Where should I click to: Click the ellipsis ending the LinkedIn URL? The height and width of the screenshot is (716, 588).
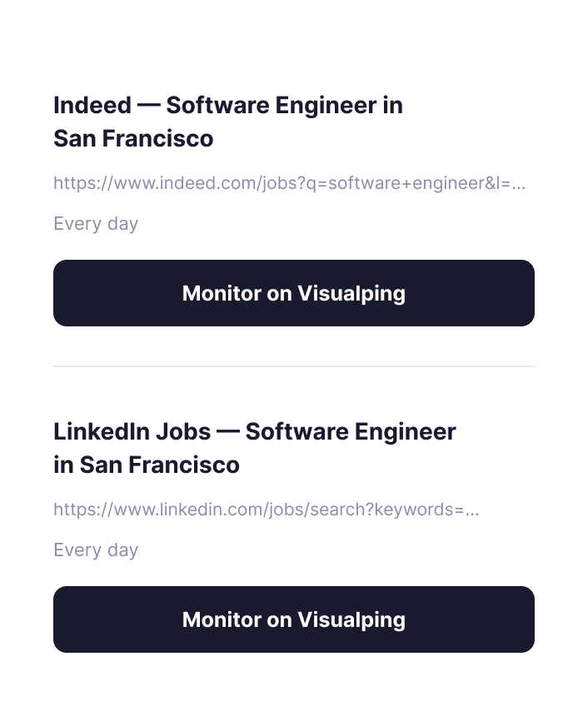472,511
